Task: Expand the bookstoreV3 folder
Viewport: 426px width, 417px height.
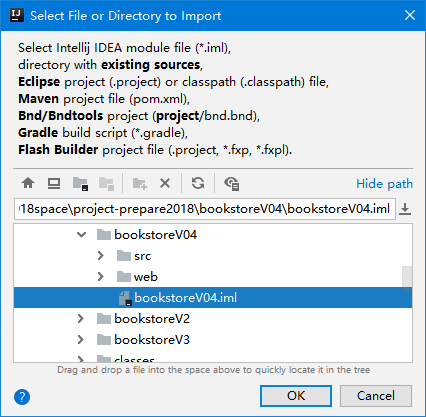Action: coord(80,340)
